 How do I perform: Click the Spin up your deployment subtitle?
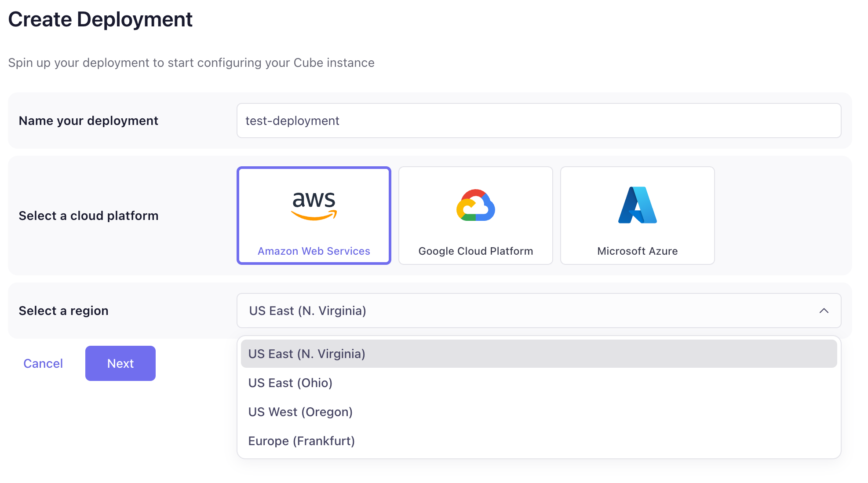(x=191, y=63)
